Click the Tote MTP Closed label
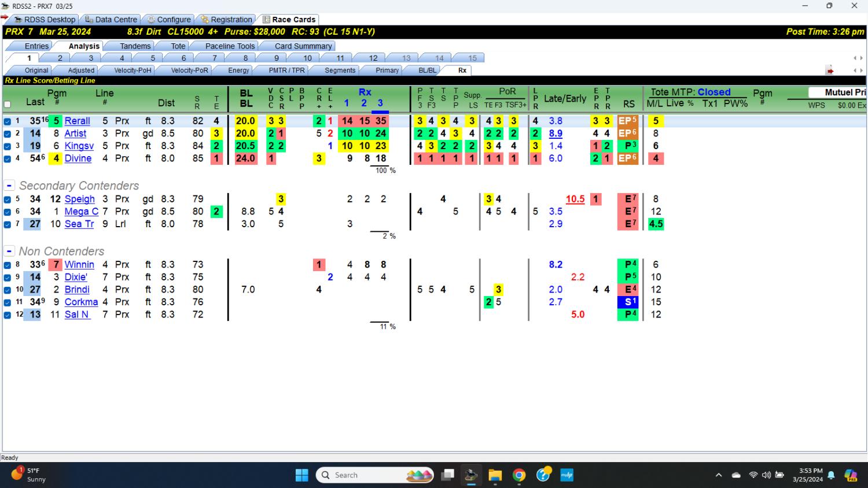 [x=690, y=92]
